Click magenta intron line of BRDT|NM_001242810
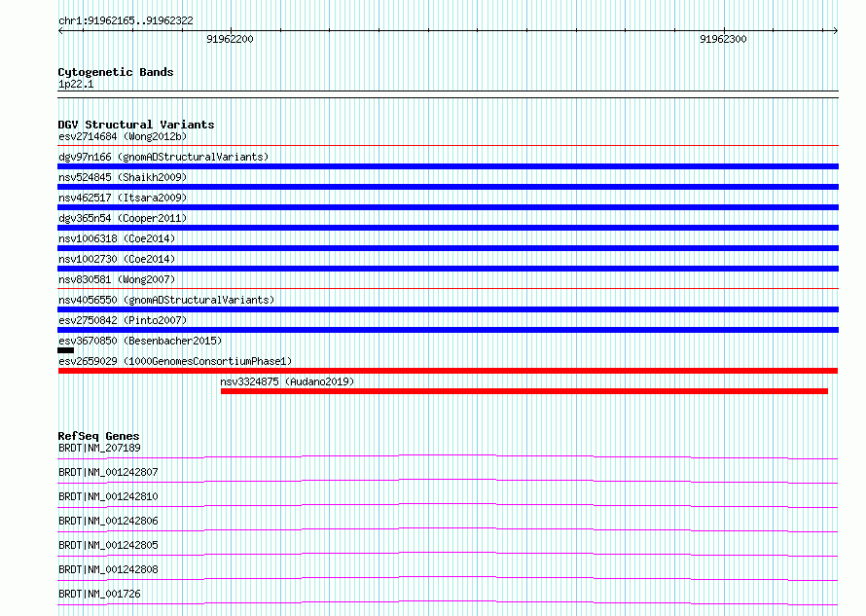Image resolution: width=866 pixels, height=616 pixels. click(x=448, y=504)
